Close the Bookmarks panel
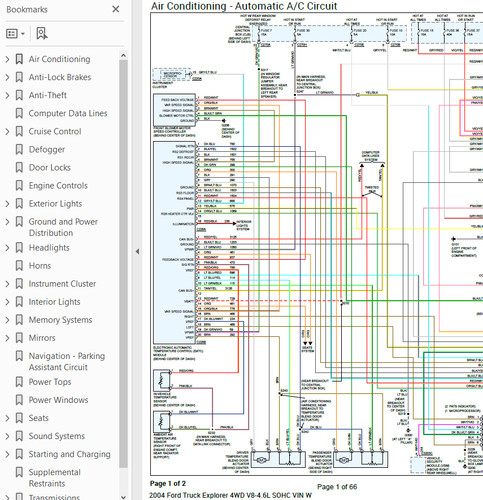Image resolution: width=483 pixels, height=500 pixels. pos(116,9)
